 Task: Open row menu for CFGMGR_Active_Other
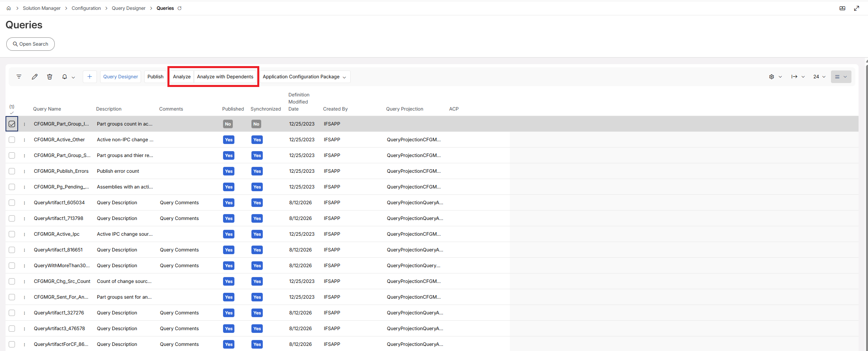coord(24,140)
